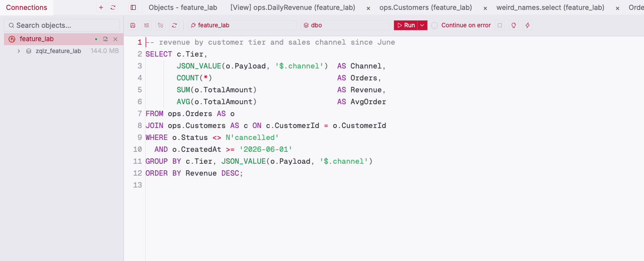Click 'COUNT(*)' on line 4

pyautogui.click(x=195, y=78)
